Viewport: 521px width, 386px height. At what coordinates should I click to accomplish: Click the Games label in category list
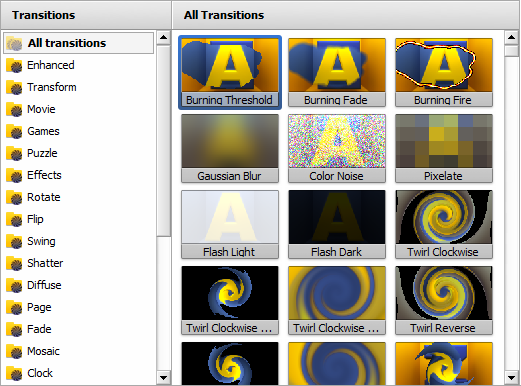pyautogui.click(x=43, y=131)
